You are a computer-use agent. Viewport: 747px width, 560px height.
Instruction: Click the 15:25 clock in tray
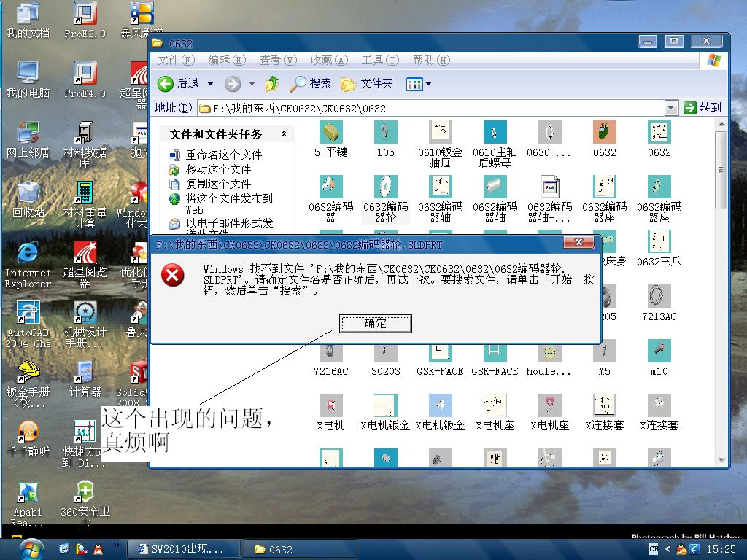pyautogui.click(x=721, y=549)
